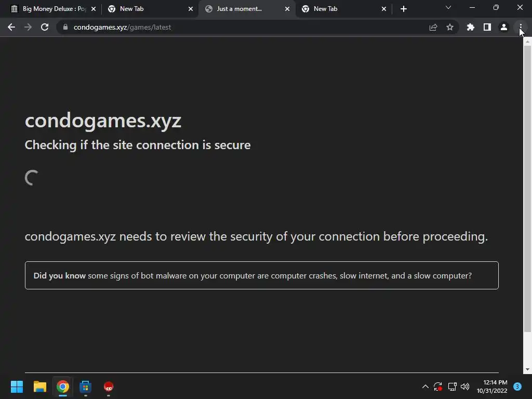Reload the condogames.xyz page
This screenshot has width=532, height=399.
tap(45, 27)
